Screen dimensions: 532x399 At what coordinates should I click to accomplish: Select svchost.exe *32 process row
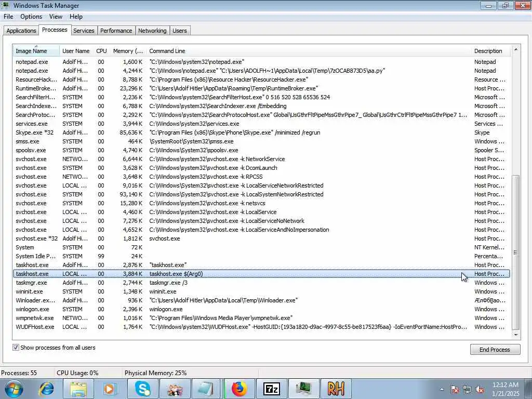[261, 238]
